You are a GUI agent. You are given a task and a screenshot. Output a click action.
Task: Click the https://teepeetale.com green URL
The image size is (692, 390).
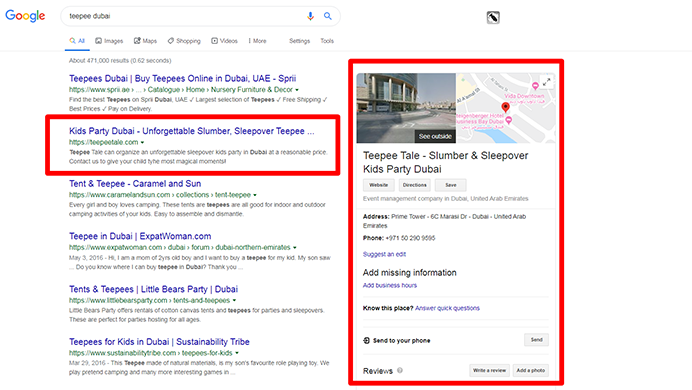[x=104, y=142]
